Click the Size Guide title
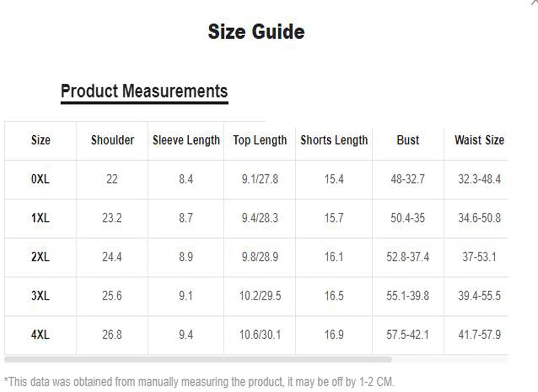538x392 pixels. [x=256, y=32]
